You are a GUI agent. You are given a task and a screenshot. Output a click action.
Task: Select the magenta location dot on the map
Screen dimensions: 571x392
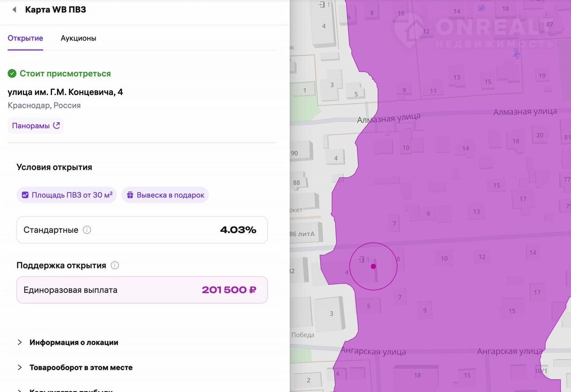[x=373, y=266]
